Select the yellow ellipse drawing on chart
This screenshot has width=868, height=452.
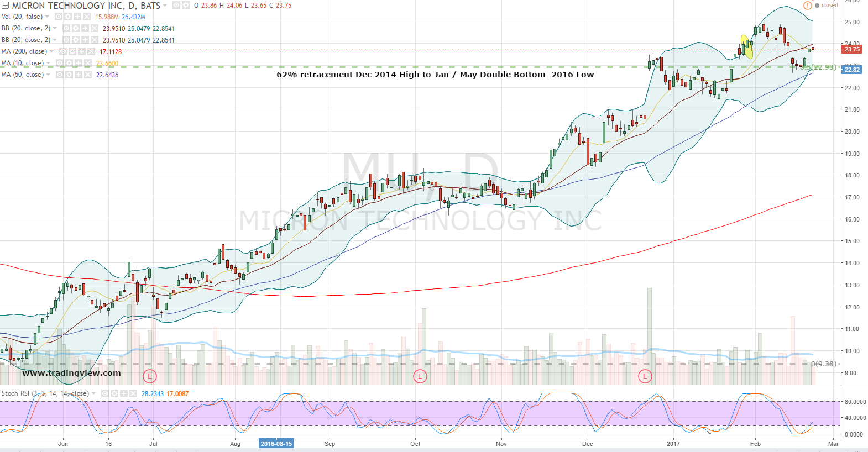(x=747, y=47)
